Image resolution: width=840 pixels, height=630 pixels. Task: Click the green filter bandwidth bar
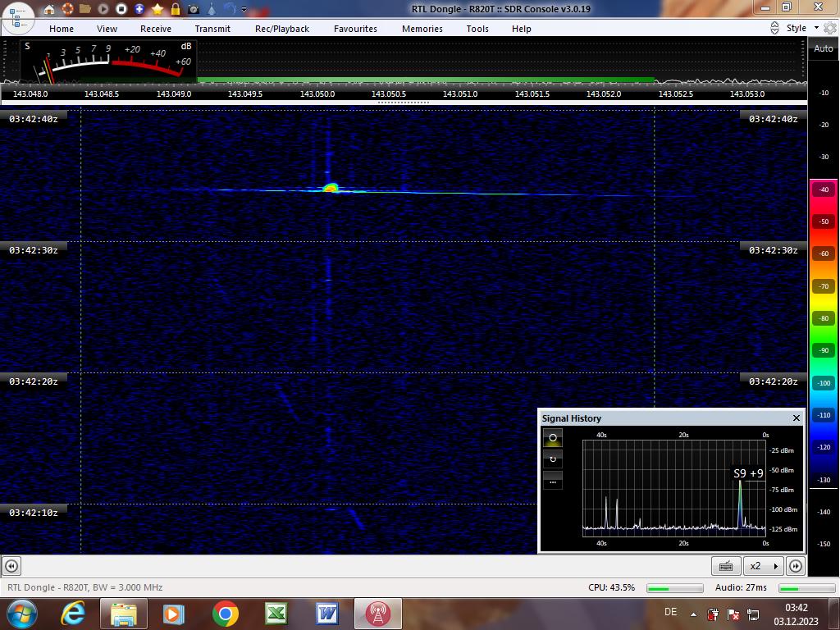(x=426, y=80)
